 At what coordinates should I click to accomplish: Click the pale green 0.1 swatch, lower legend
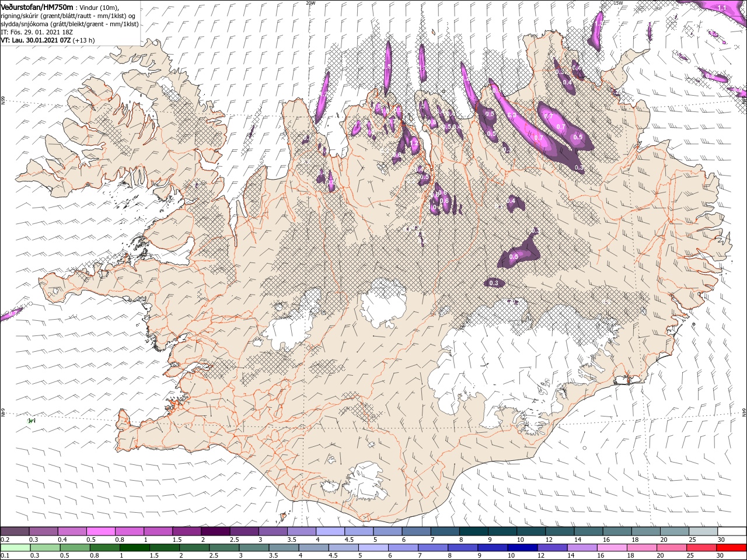coord(15,548)
